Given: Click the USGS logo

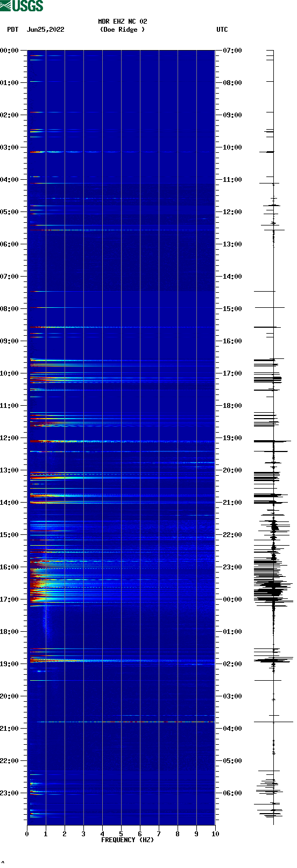Looking at the screenshot, I should (22, 6).
